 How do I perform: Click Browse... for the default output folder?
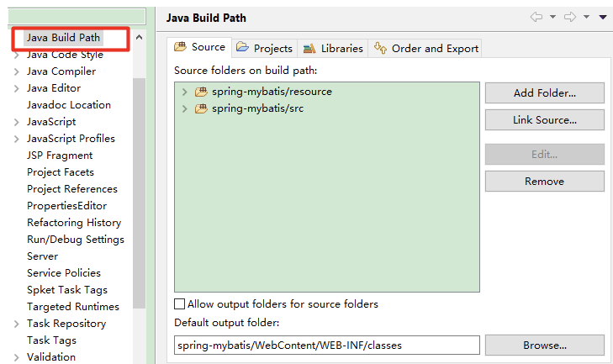point(545,346)
